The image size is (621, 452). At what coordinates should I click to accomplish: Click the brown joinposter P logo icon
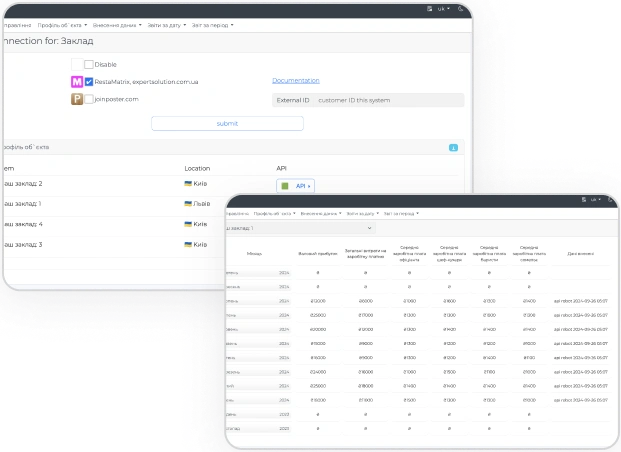(x=77, y=99)
